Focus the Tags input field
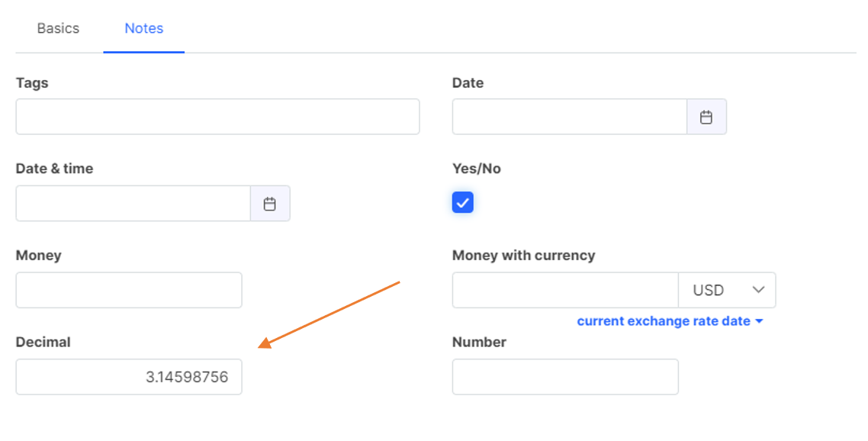Viewport: 868px width, 441px height. point(217,117)
